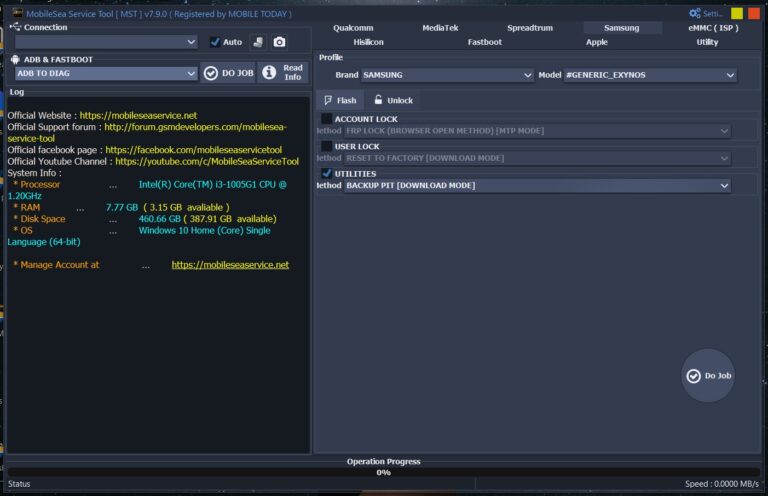Switch to the Spreadtrum tab
The image size is (768, 496).
point(530,28)
